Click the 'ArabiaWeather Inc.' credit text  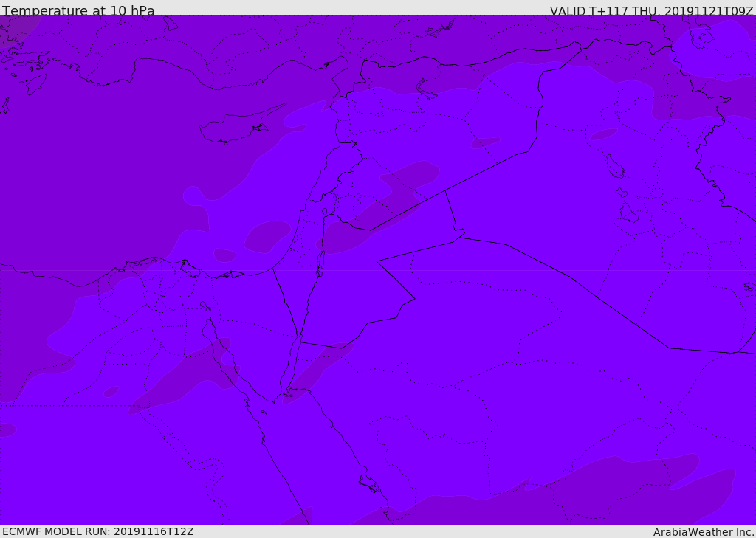coord(704,532)
